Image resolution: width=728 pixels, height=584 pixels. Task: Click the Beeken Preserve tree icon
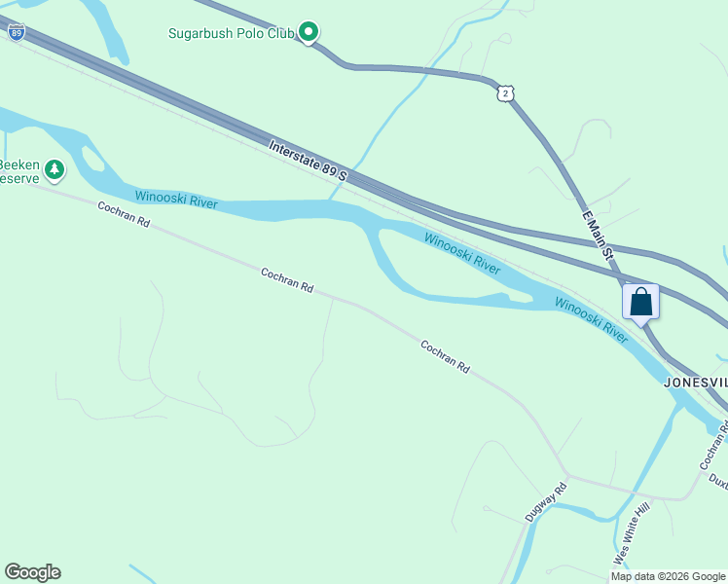coord(55,170)
